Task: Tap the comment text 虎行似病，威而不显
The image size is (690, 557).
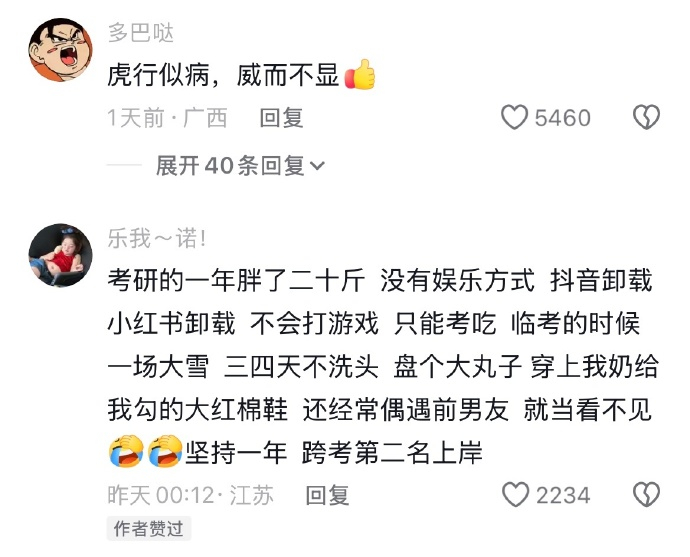Action: [223, 75]
